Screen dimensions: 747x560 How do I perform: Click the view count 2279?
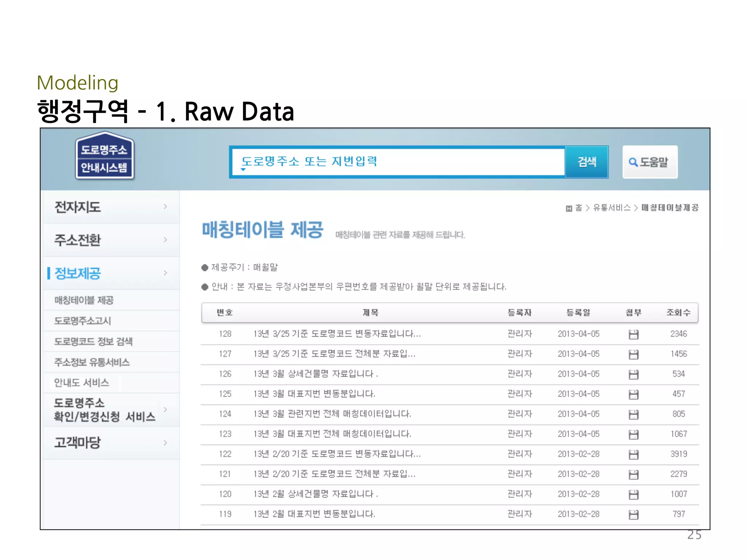679,474
